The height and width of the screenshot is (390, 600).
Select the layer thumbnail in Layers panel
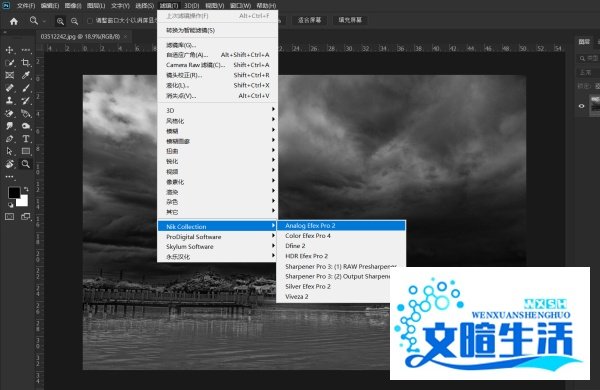595,104
